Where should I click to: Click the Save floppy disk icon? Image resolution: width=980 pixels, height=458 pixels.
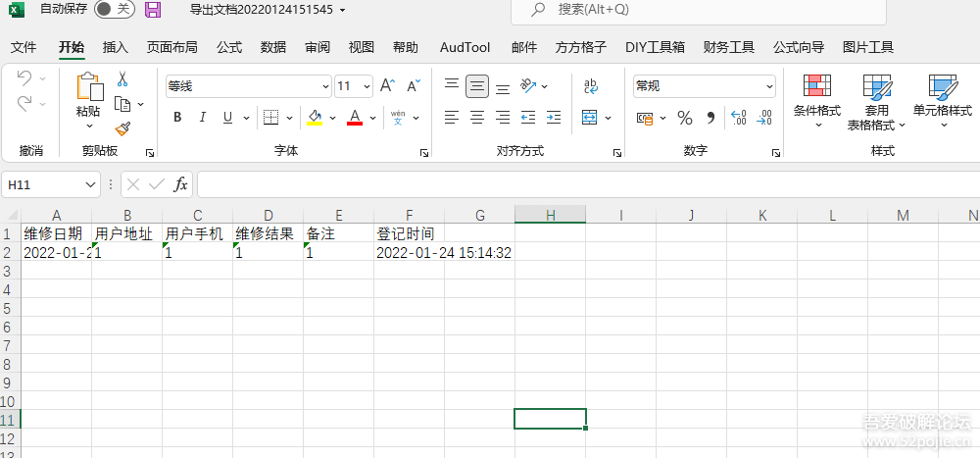click(x=153, y=10)
